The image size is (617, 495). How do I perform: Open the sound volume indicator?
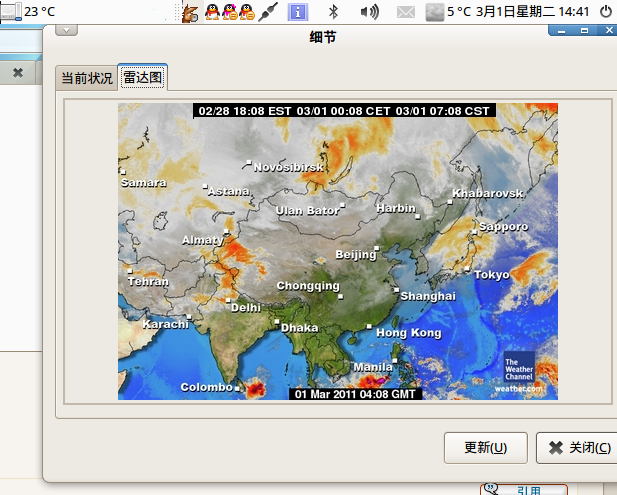tap(369, 12)
